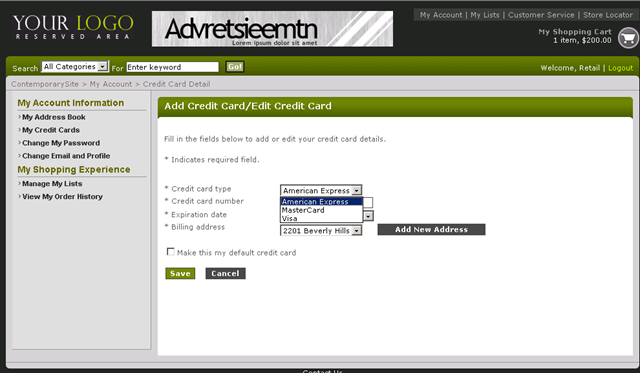
Task: Open the Expiration date dropdown arrow
Action: pyautogui.click(x=369, y=216)
